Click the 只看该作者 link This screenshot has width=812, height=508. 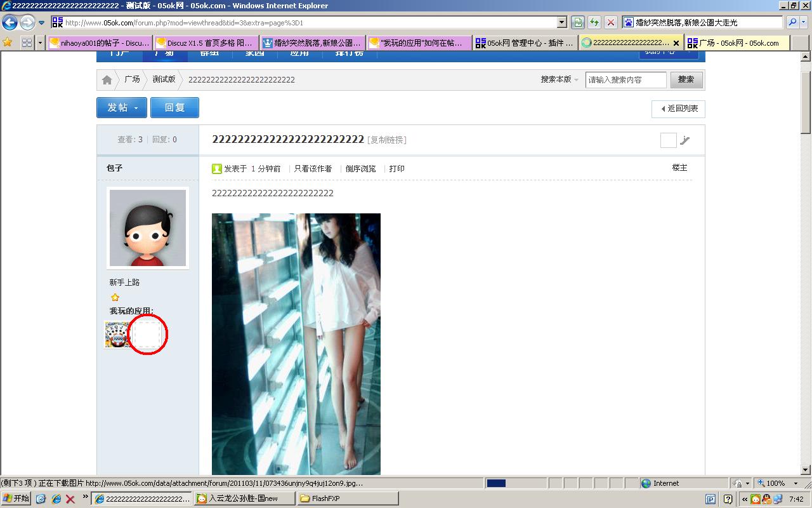(313, 169)
